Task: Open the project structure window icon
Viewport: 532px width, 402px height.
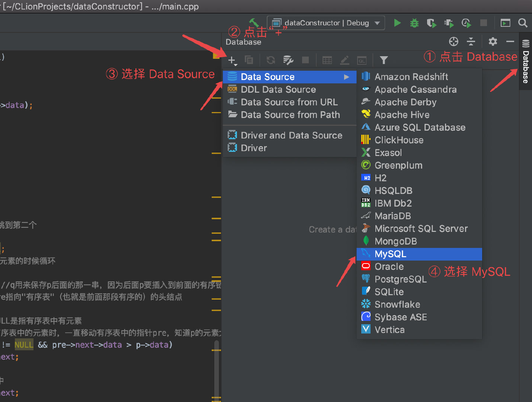Action: 505,23
